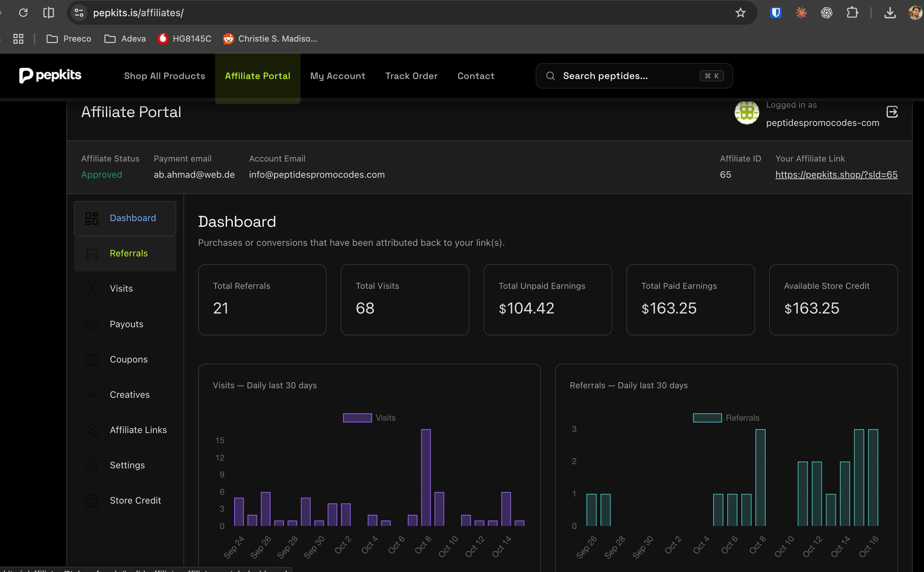Open the Creatives sidebar tab
This screenshot has width=924, height=572.
[x=125, y=395]
